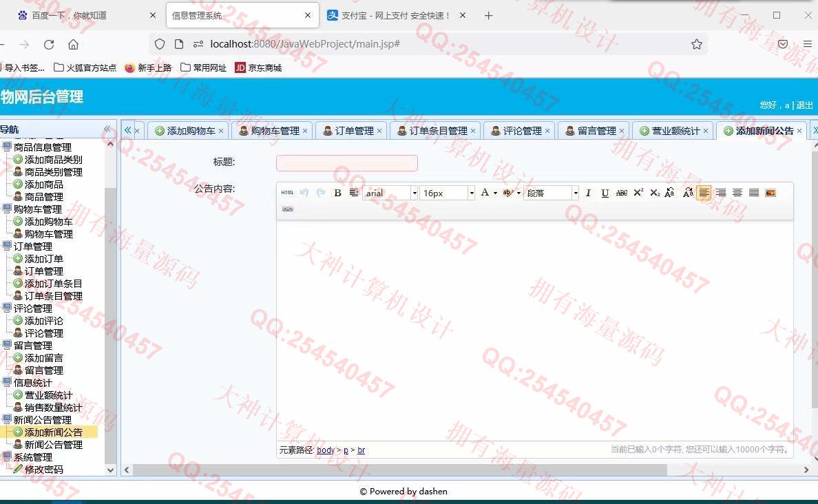Open the 京东商城 bookmark
The width and height of the screenshot is (818, 504).
[x=258, y=67]
